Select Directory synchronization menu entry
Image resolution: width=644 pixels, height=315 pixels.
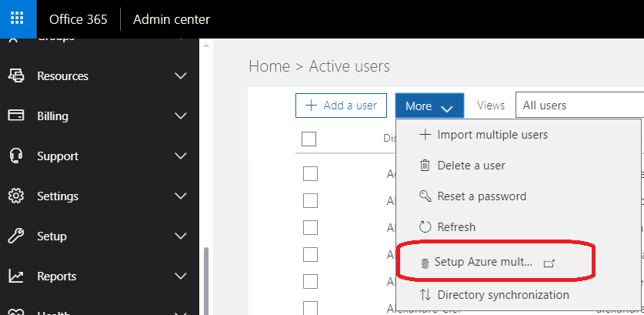click(x=503, y=295)
